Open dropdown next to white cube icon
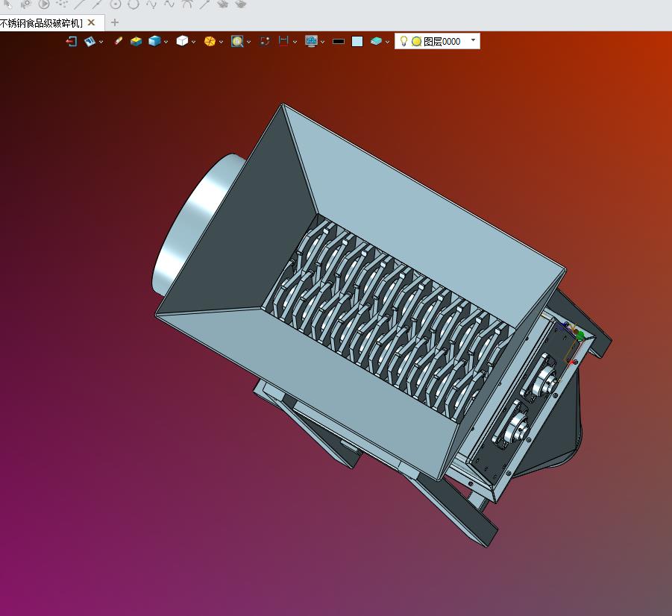The height and width of the screenshot is (616, 672). point(194,42)
